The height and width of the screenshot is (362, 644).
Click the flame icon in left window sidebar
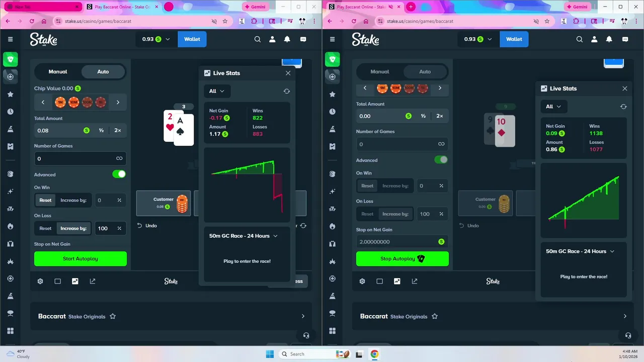coord(10,226)
